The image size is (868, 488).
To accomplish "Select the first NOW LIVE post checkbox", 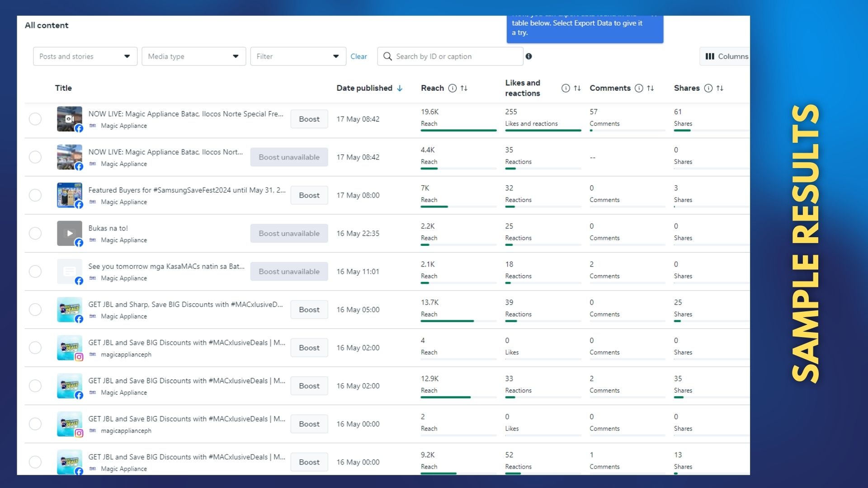I will (x=35, y=119).
